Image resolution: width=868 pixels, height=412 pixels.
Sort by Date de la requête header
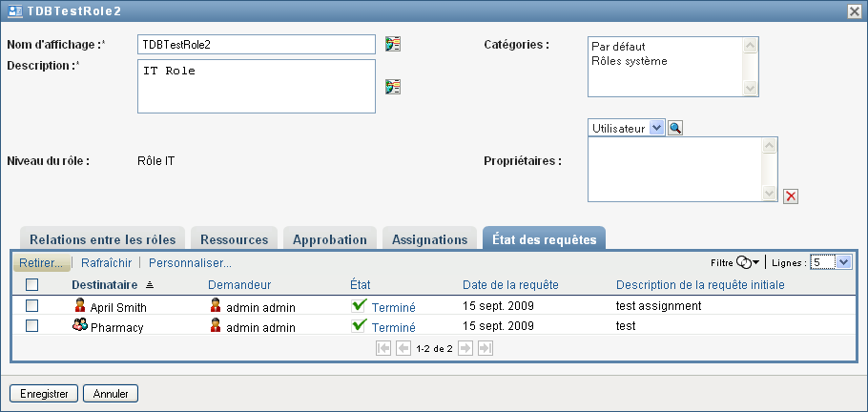(510, 284)
